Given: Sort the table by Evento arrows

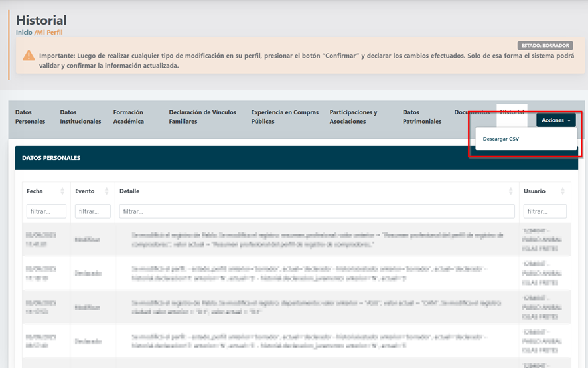Looking at the screenshot, I should (106, 191).
